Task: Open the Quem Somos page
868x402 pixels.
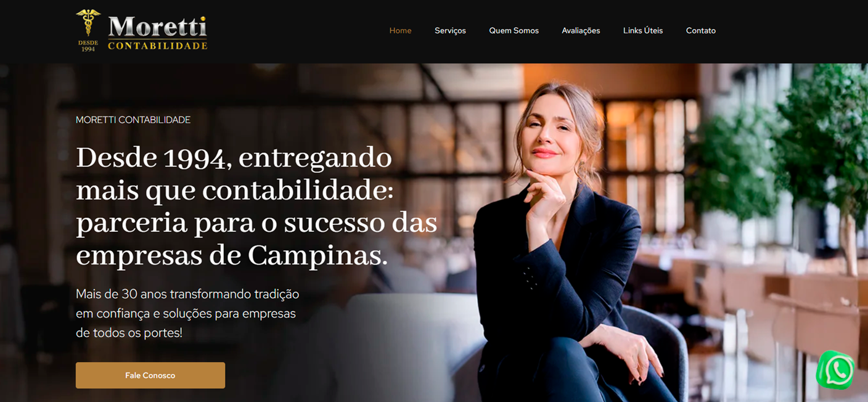Action: tap(514, 31)
